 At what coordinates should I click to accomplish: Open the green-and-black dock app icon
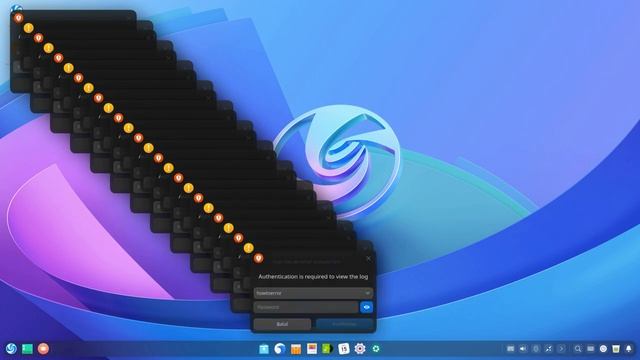(x=327, y=349)
